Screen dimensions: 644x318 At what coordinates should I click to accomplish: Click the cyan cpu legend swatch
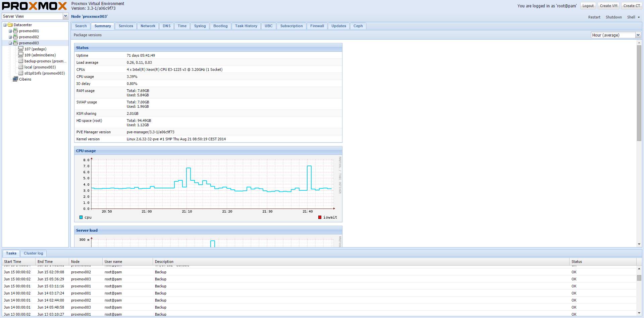point(81,217)
